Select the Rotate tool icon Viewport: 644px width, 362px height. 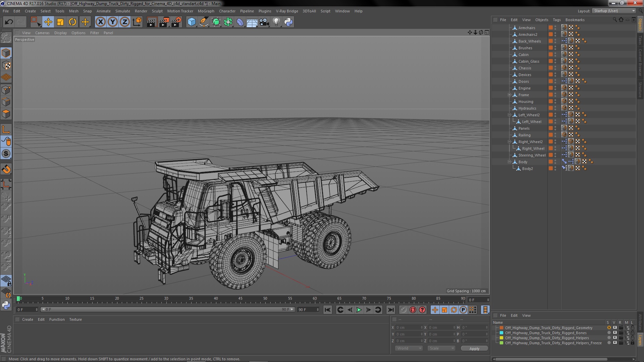[x=72, y=22]
